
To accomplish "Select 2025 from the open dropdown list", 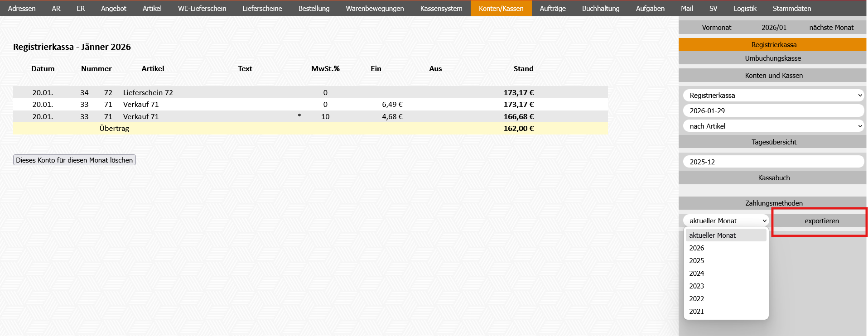I will click(696, 261).
